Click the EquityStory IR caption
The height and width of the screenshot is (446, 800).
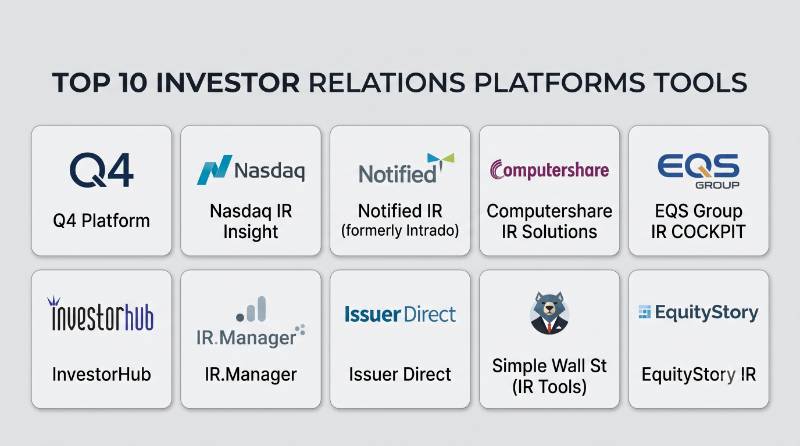pyautogui.click(x=698, y=375)
